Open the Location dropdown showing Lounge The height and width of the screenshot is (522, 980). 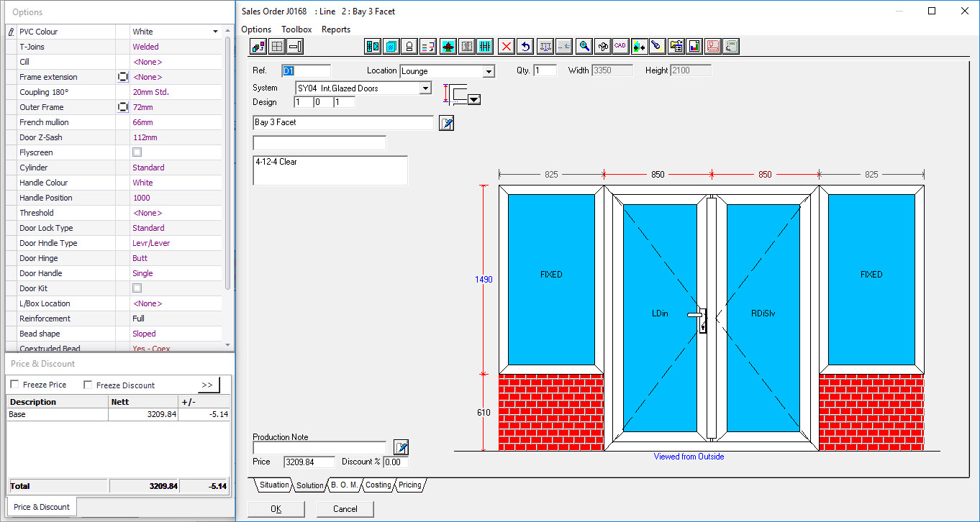[489, 71]
